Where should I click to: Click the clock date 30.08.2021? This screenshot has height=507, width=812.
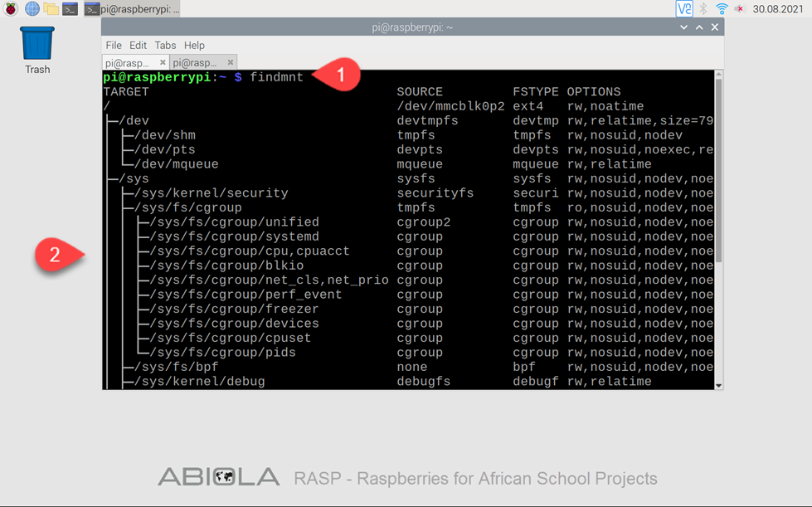pyautogui.click(x=777, y=9)
